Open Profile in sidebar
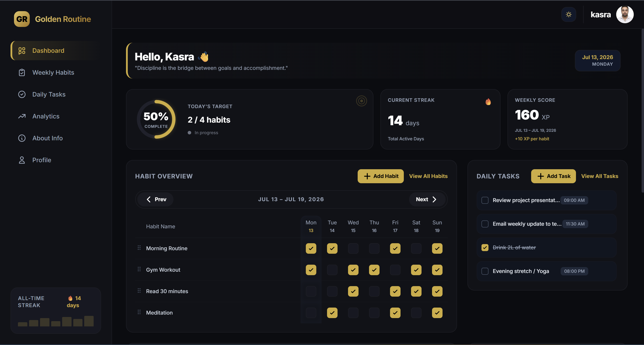Screen dimensions: 644x345 coord(56,160)
